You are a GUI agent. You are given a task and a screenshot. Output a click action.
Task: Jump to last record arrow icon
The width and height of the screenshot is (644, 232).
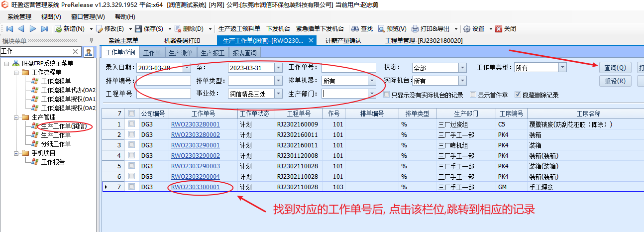point(44,29)
